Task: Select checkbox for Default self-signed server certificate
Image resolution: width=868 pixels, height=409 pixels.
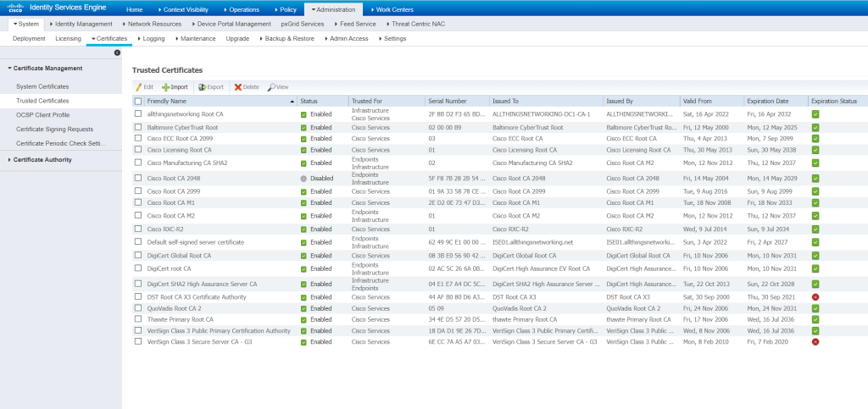Action: [x=138, y=242]
